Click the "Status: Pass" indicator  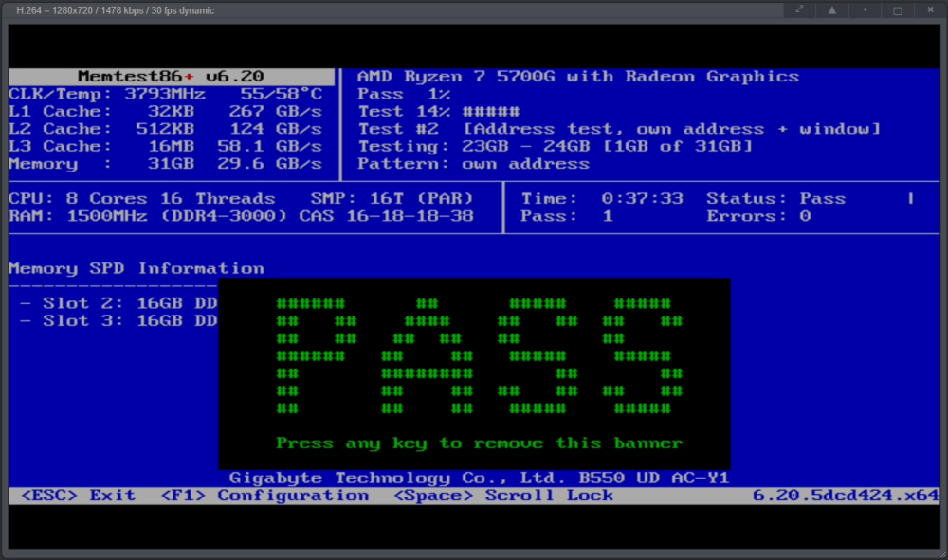tap(776, 199)
